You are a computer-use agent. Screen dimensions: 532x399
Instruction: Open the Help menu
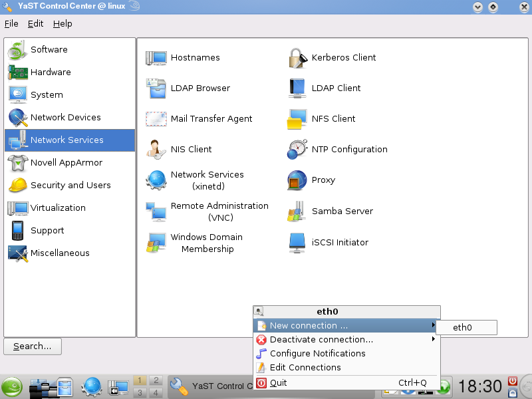pos(63,24)
